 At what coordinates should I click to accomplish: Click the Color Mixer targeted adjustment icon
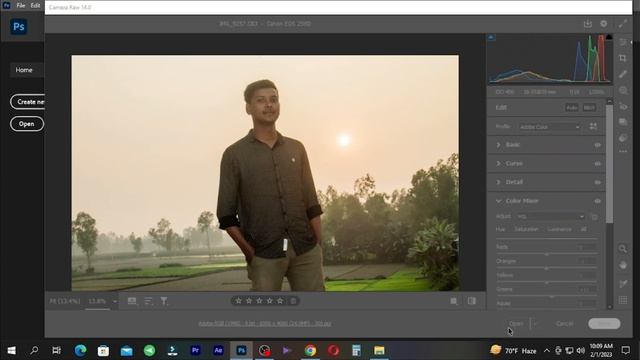(x=594, y=217)
